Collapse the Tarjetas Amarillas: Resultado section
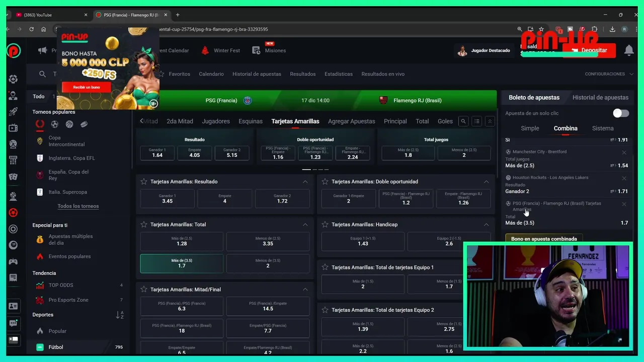Screen dimensions: 644x362 (305, 182)
